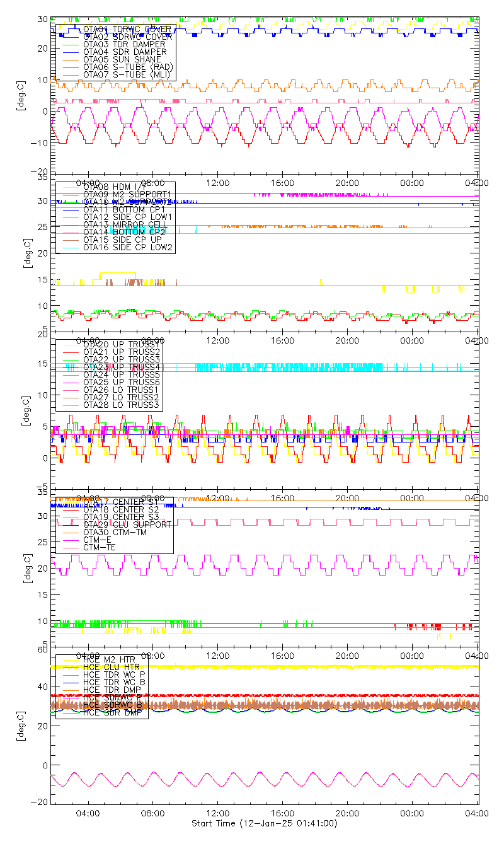Click the HCE TDR WC P legend label
The width and height of the screenshot is (504, 851).
pyautogui.click(x=114, y=674)
